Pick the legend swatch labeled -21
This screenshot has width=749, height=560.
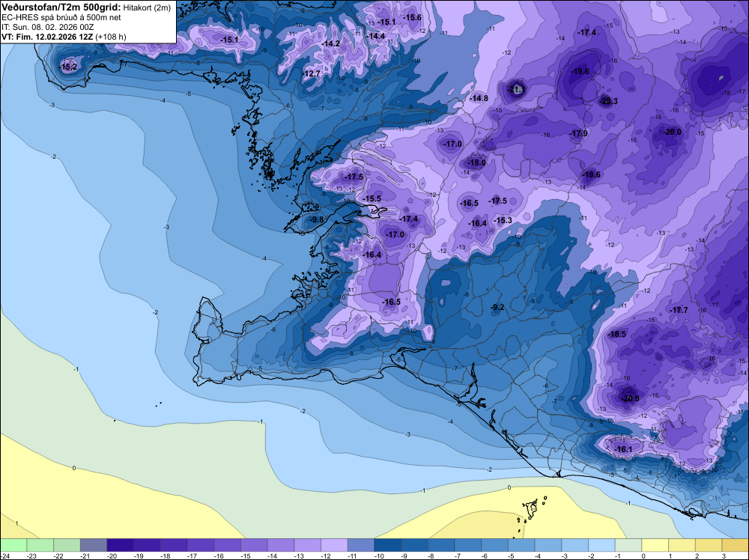pos(94,545)
